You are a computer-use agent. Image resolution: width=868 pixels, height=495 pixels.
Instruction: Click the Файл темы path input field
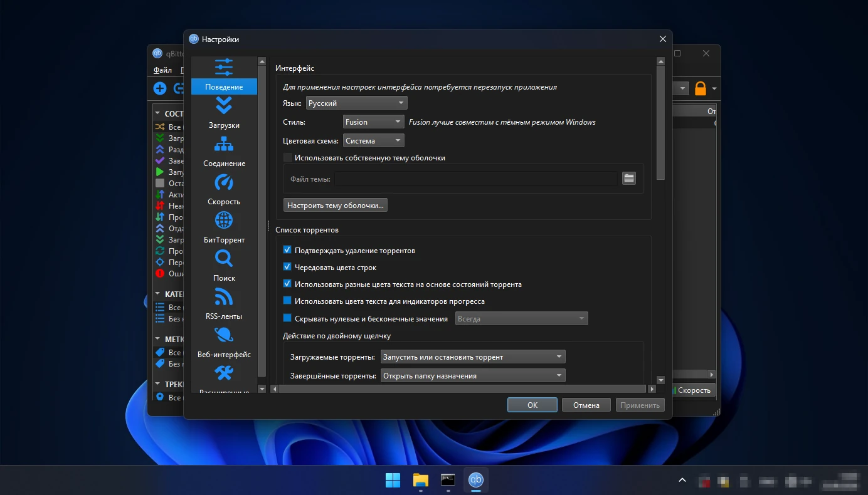(476, 179)
